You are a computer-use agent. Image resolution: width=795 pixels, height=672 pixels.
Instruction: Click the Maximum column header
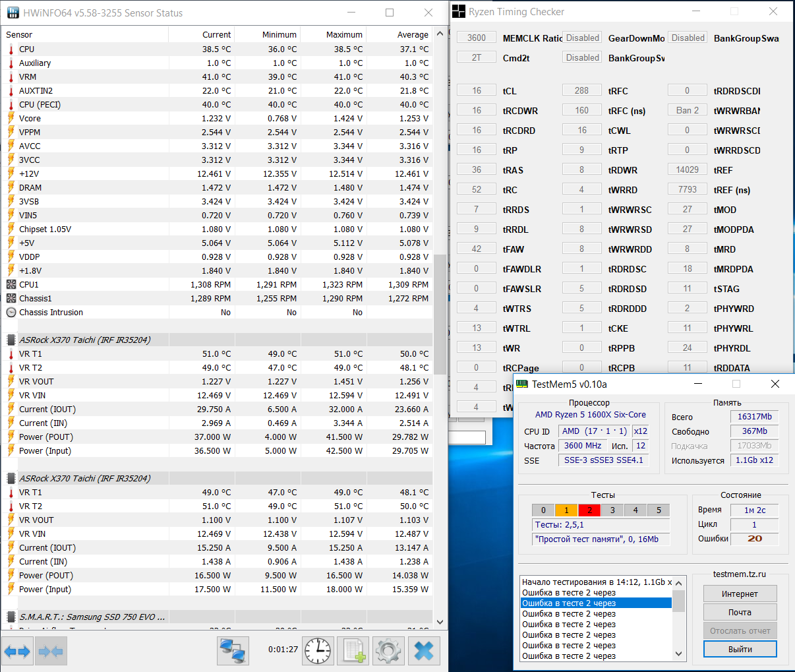[x=334, y=34]
